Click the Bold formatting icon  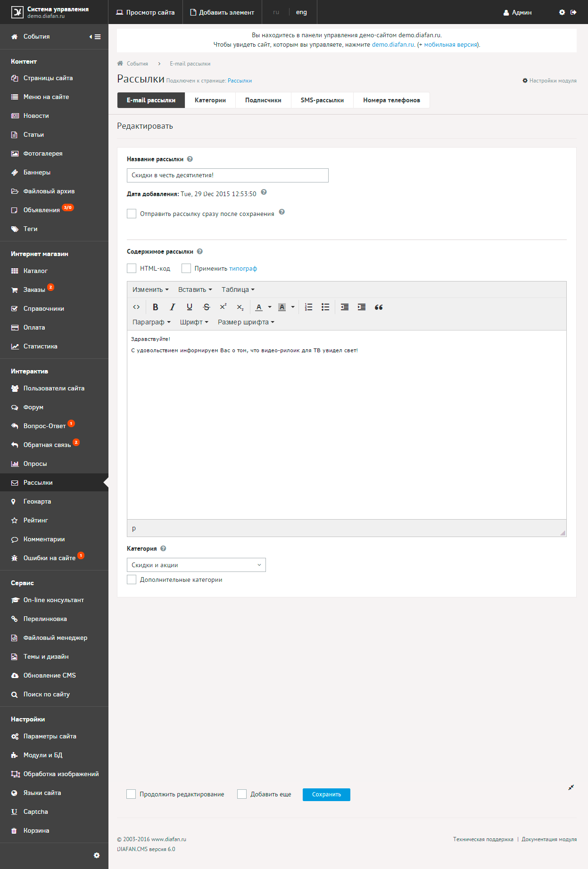pyautogui.click(x=155, y=307)
